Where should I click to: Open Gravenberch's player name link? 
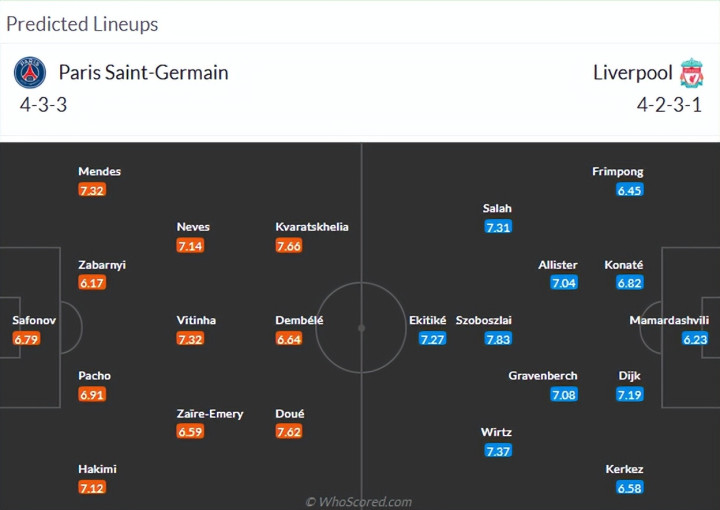542,376
